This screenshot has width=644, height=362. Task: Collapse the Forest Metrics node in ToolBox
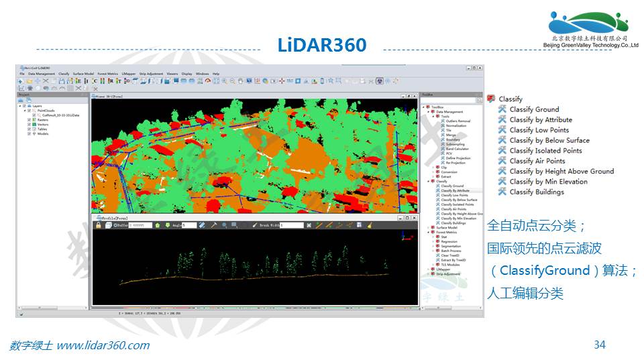tap(429, 232)
